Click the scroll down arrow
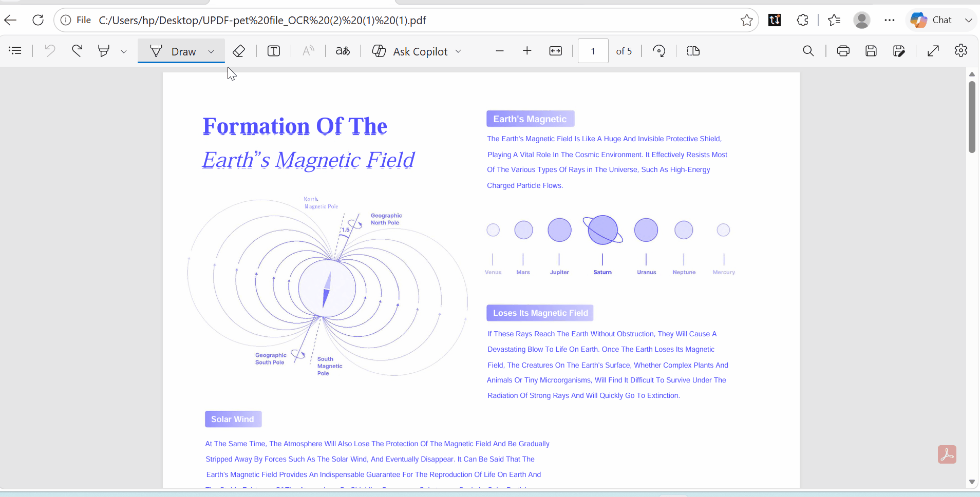 (972, 482)
